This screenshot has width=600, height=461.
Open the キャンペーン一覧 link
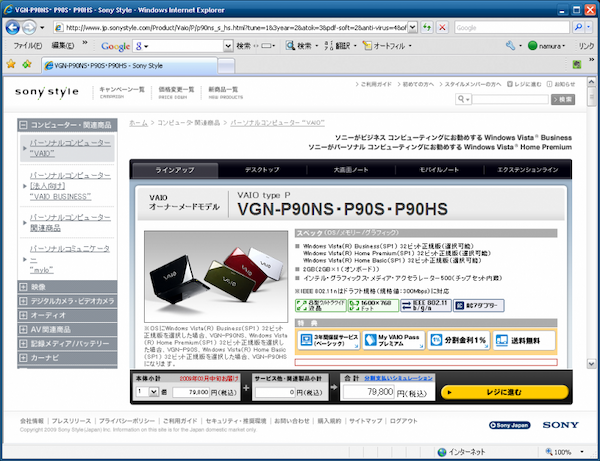pos(122,92)
